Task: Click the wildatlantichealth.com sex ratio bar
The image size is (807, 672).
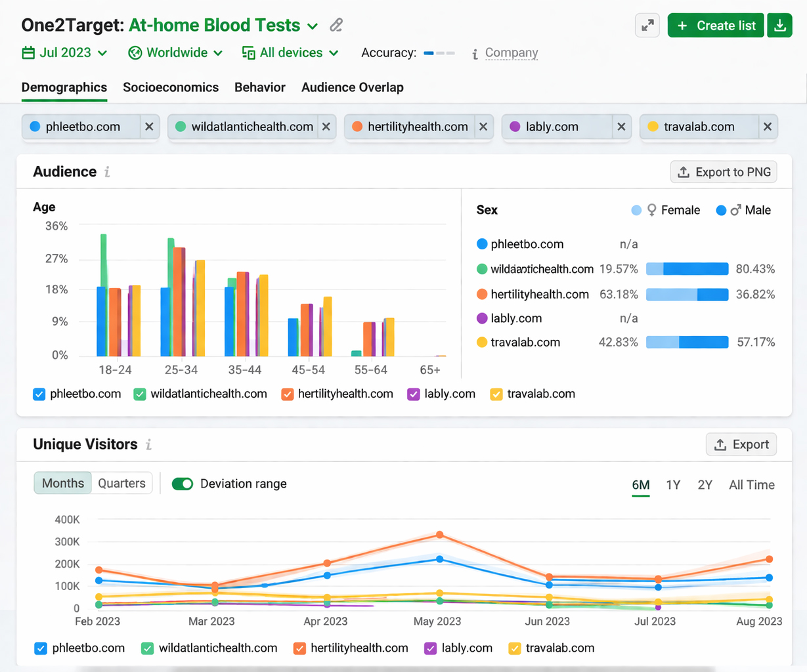Action: [x=687, y=269]
